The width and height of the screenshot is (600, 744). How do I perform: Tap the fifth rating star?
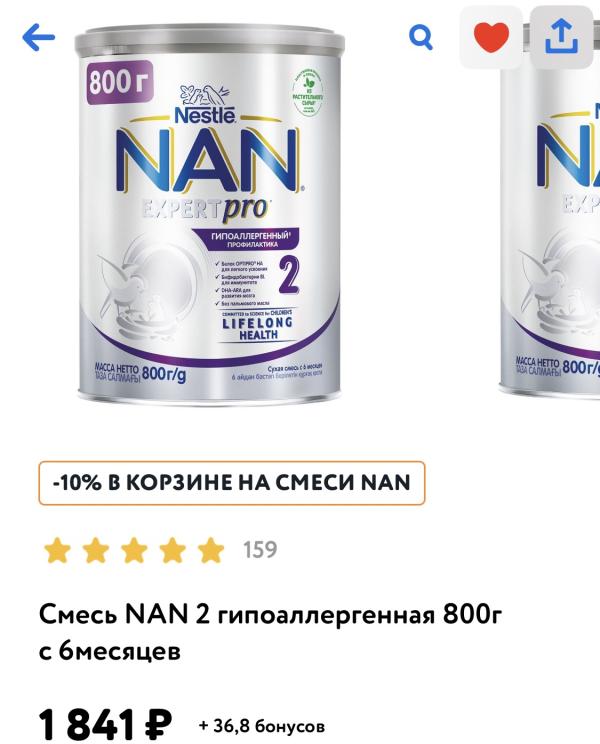coord(211,550)
